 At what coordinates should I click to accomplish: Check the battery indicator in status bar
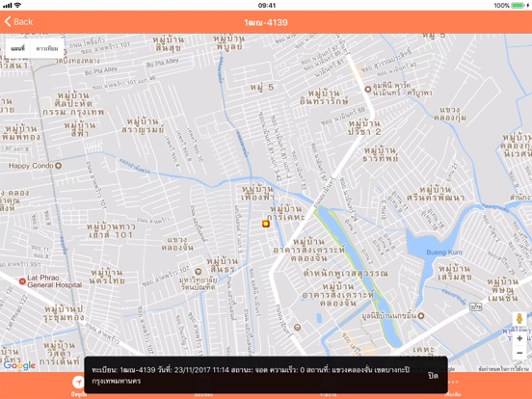519,5
